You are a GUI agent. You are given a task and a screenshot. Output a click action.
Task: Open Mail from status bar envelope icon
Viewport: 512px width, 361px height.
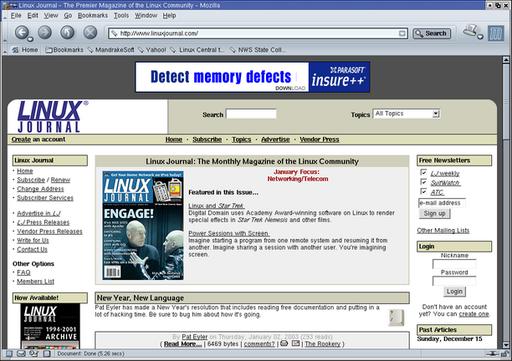pyautogui.click(x=21, y=354)
